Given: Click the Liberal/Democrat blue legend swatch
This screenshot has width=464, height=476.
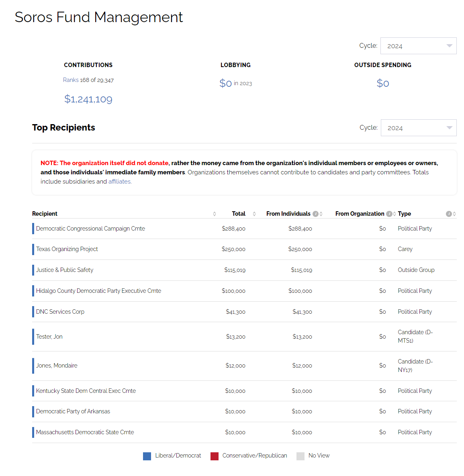Looking at the screenshot, I should (x=147, y=456).
